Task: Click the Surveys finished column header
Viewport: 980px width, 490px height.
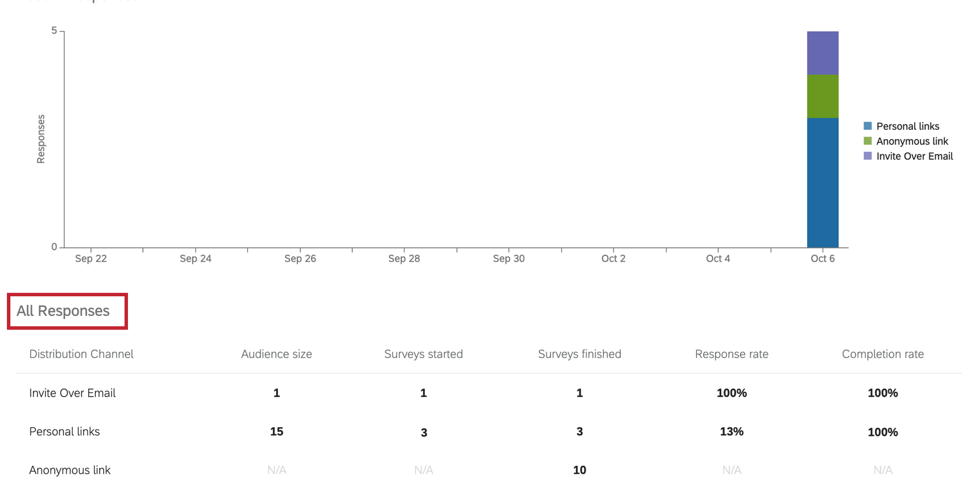Action: pos(579,354)
